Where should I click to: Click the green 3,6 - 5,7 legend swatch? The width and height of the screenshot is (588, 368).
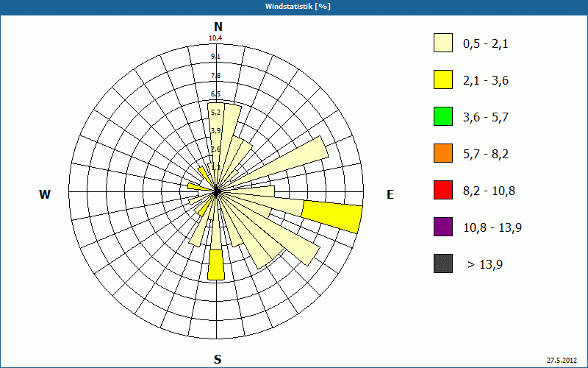coord(443,116)
